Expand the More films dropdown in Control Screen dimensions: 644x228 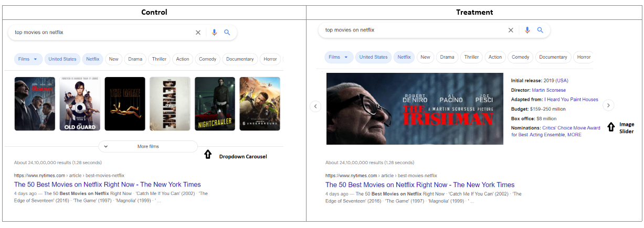pos(148,146)
